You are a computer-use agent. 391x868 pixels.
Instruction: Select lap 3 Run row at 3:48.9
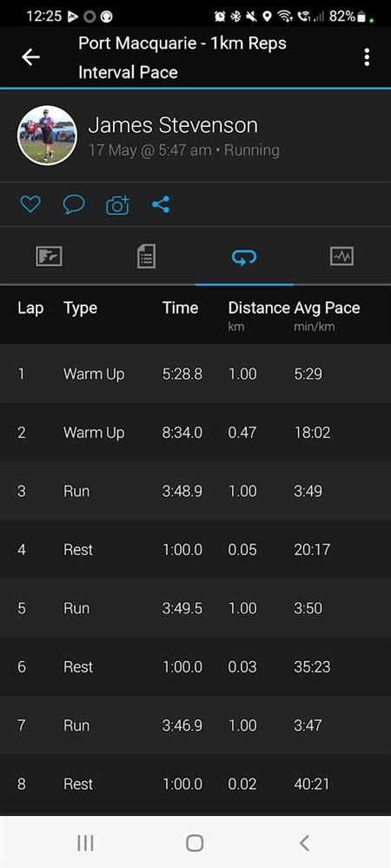195,492
